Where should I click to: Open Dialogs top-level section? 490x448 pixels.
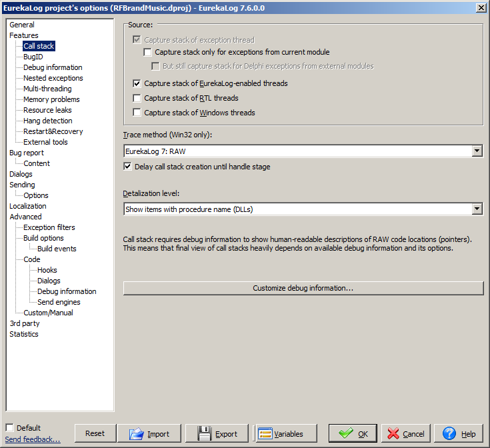21,174
